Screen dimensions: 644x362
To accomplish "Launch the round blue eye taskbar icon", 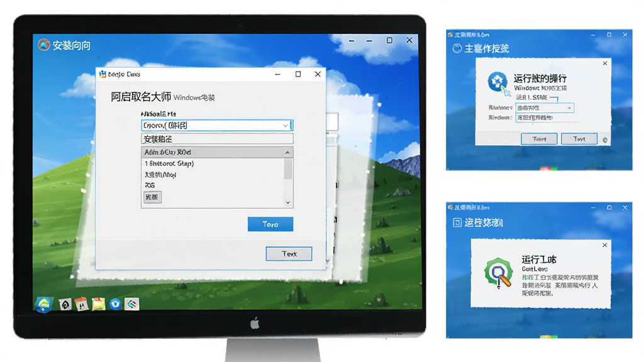I will tap(116, 304).
